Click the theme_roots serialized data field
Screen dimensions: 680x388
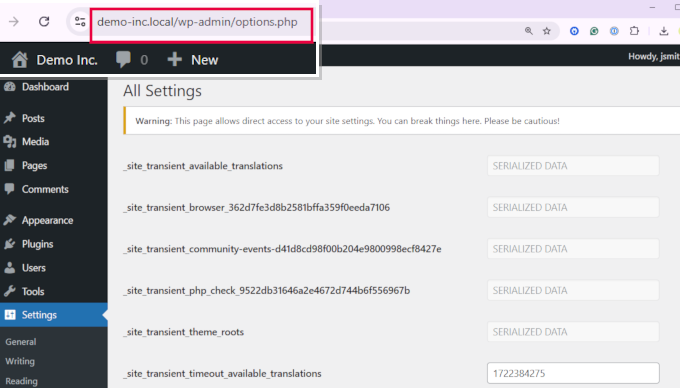coord(573,332)
